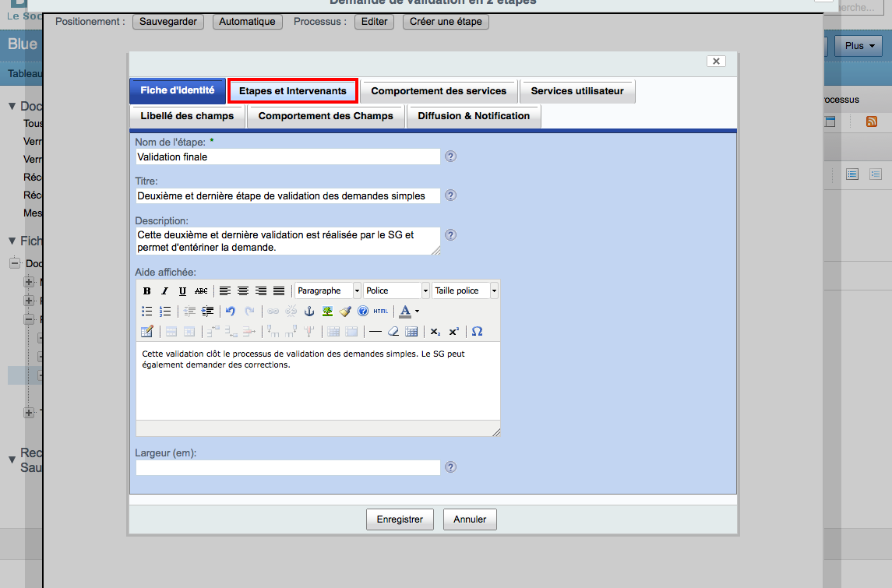Image resolution: width=892 pixels, height=588 pixels.
Task: Click the Annuler button
Action: 470,519
